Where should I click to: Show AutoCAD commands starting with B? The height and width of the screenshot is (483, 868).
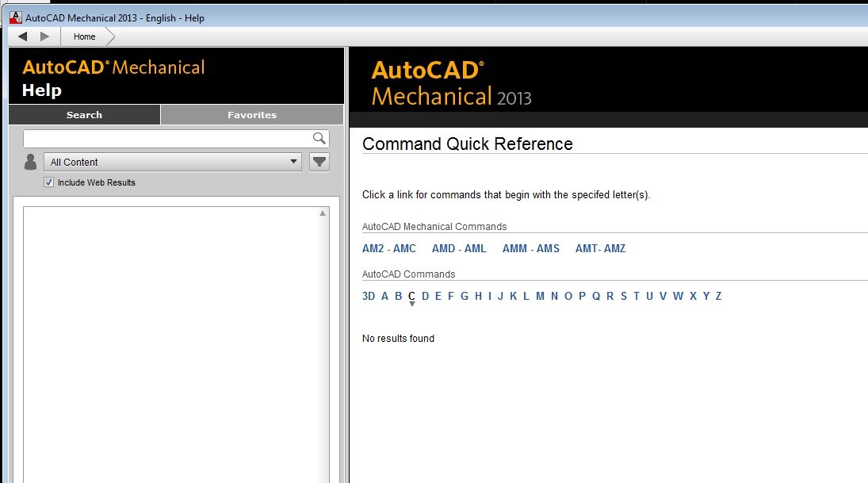pos(398,297)
